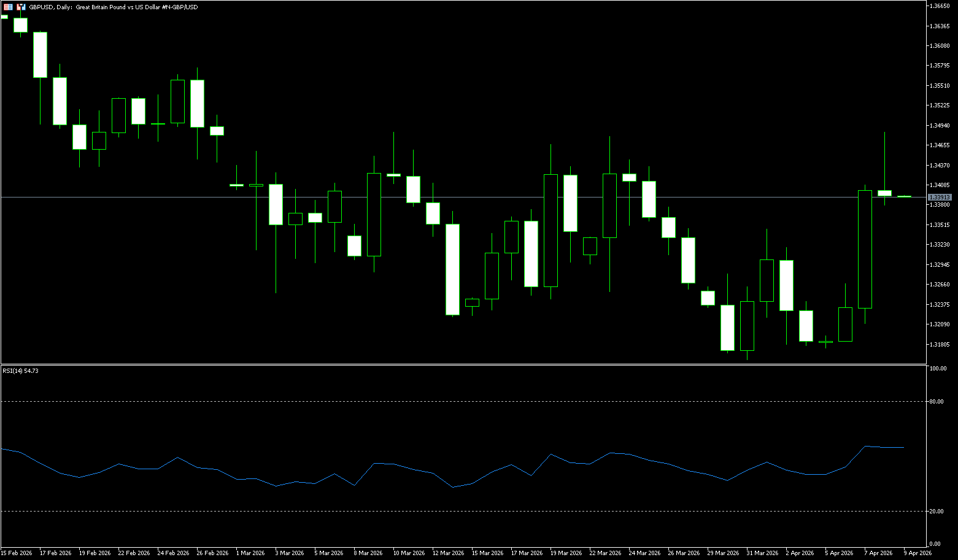Screen dimensions: 958x560
Task: Select the tall bullish candle on 7 Apr 2026
Action: [865, 249]
